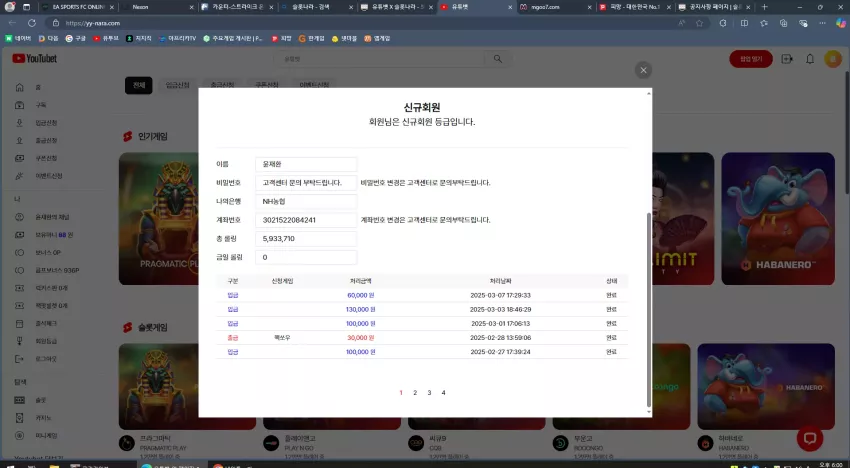This screenshot has height=468, width=850.
Task: Click the 130,000 원 amount
Action: (361, 310)
